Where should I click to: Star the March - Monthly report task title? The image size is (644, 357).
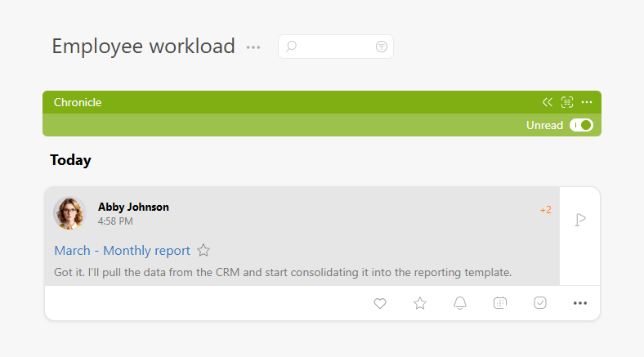coord(203,251)
